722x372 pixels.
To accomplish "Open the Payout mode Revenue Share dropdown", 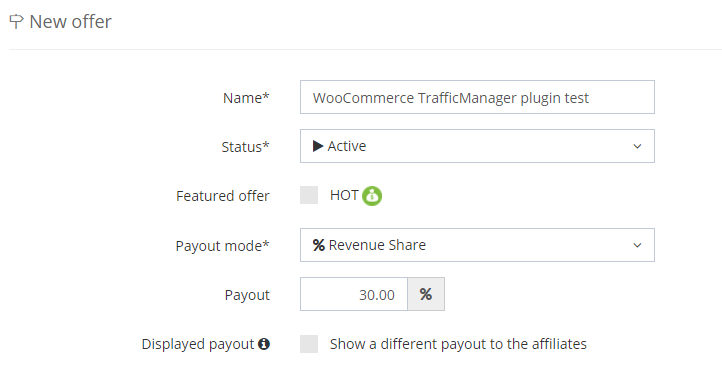I will pos(477,245).
